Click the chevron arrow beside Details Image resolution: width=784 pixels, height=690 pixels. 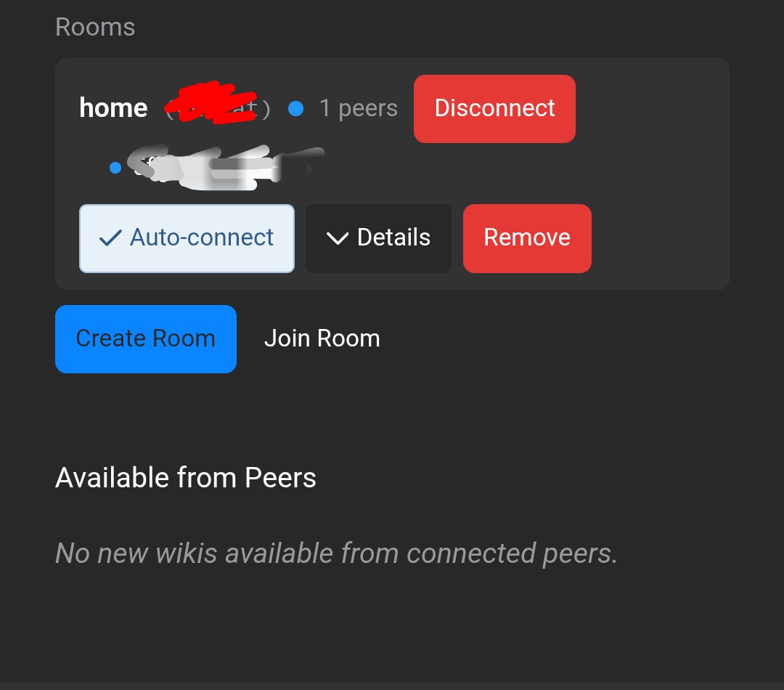click(338, 238)
